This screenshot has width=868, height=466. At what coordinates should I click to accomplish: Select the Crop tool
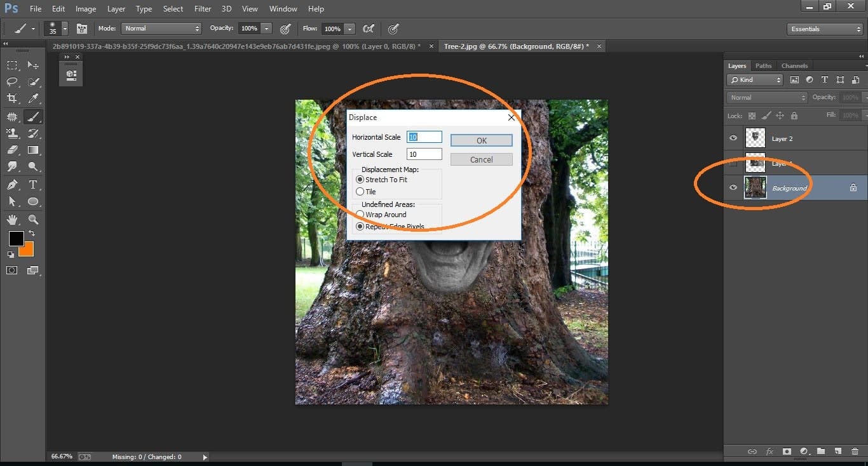click(11, 98)
